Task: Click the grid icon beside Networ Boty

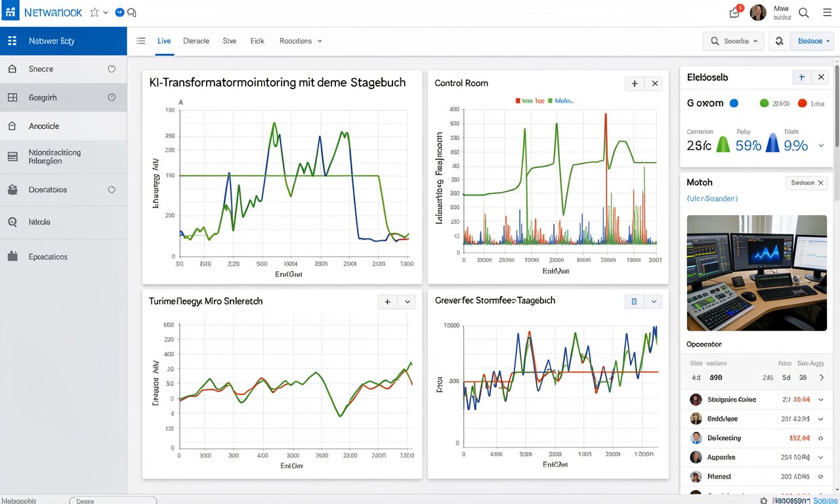Action: 12,41
